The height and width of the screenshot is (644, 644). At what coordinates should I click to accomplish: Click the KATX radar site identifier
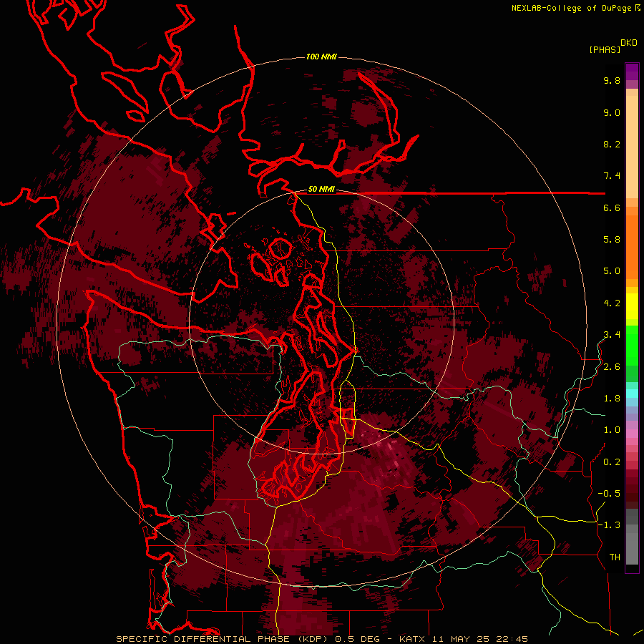tap(411, 639)
